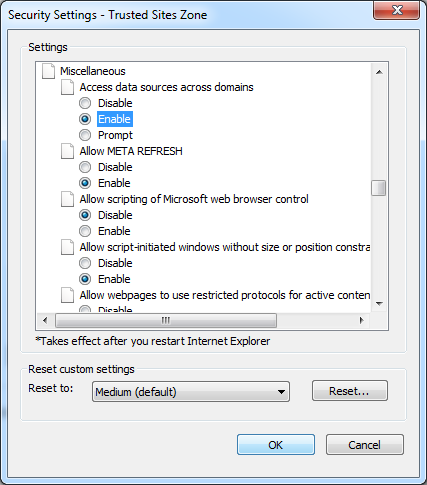Click the Miscellaneous category page icon
Image resolution: width=427 pixels, height=485 pixels.
48,71
